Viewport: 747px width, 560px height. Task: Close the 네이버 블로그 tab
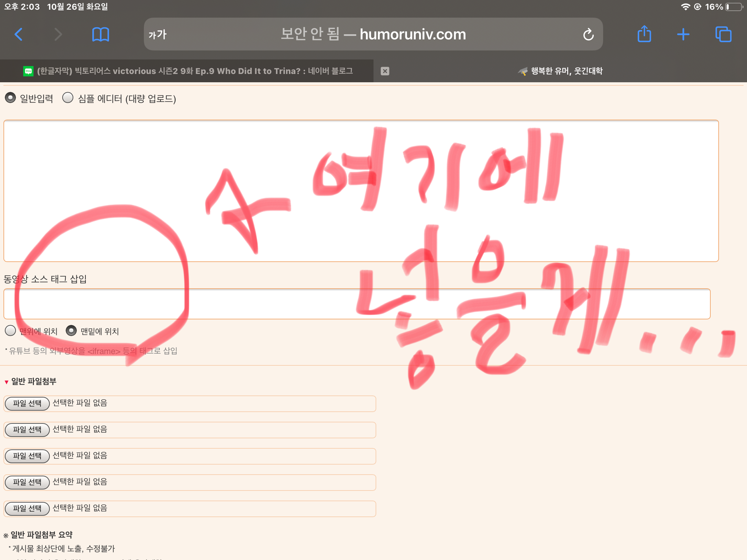tap(385, 71)
